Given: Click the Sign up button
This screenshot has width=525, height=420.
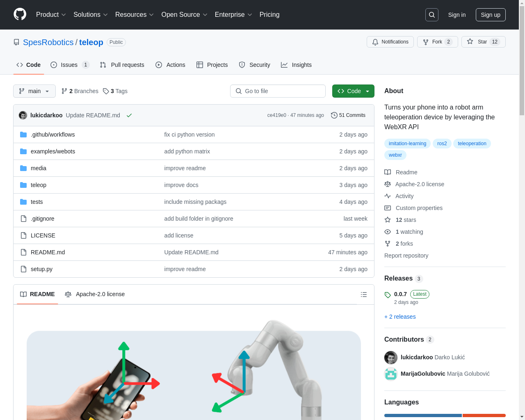Looking at the screenshot, I should click(491, 15).
